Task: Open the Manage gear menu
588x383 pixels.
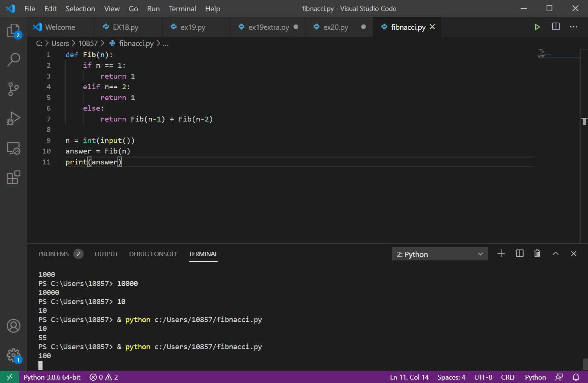Action: (x=14, y=355)
